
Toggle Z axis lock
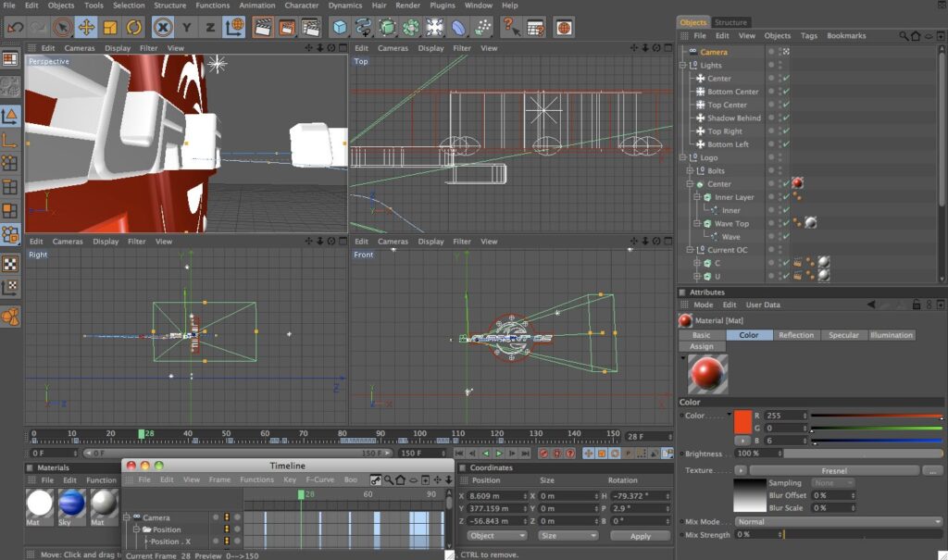(210, 27)
